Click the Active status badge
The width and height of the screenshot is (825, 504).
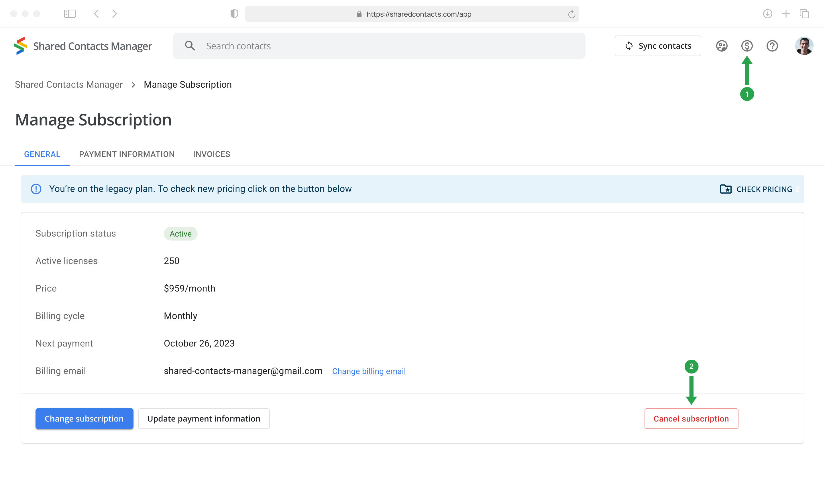pyautogui.click(x=180, y=234)
